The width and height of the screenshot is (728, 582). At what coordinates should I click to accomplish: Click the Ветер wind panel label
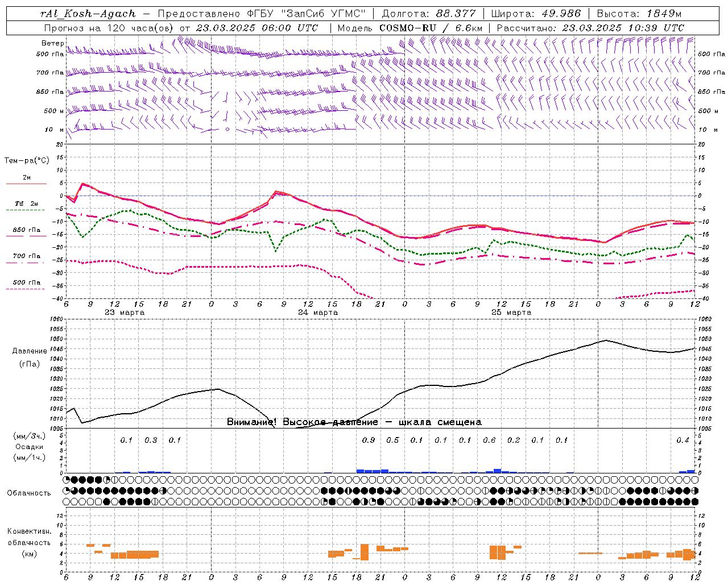pos(52,43)
